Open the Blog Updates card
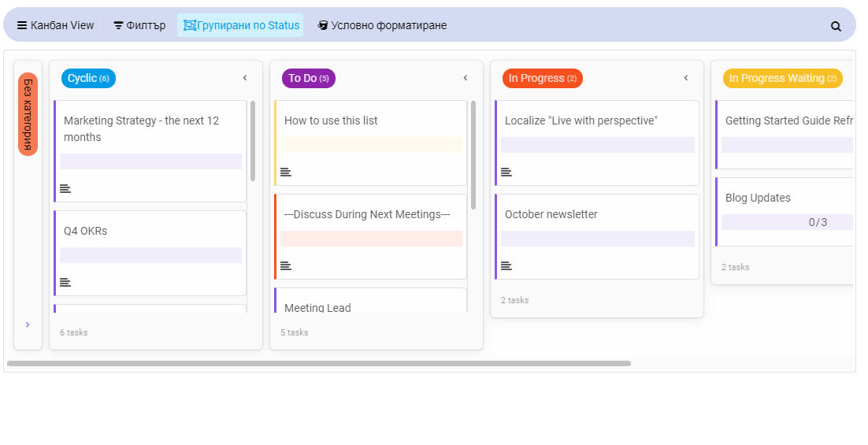Viewport: 868px width, 445px height. 785,211
